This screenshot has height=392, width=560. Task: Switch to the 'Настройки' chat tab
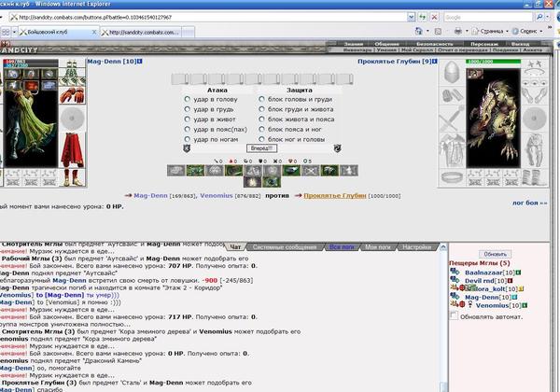[417, 246]
